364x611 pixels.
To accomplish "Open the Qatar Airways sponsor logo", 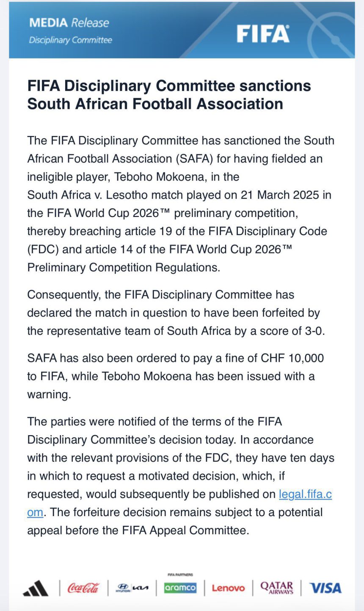I will [x=277, y=588].
